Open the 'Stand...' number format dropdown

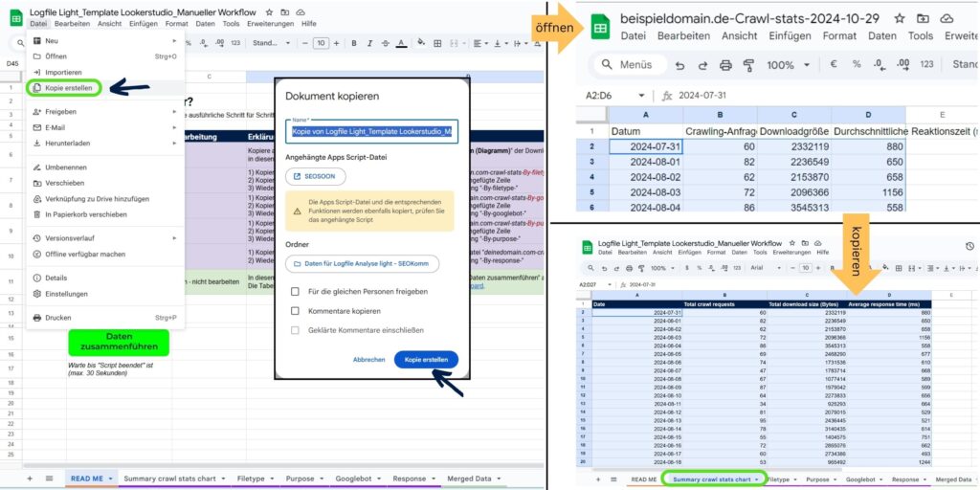coord(271,43)
